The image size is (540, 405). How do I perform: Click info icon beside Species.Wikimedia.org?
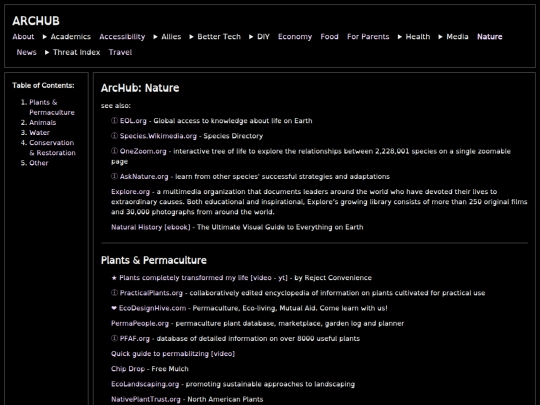click(114, 136)
